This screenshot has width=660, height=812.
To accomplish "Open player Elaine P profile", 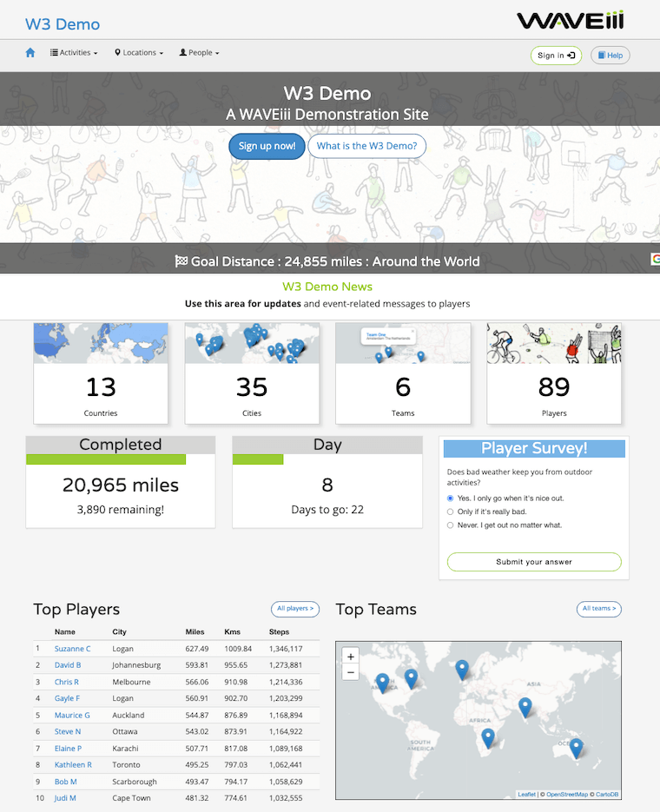I will point(69,749).
